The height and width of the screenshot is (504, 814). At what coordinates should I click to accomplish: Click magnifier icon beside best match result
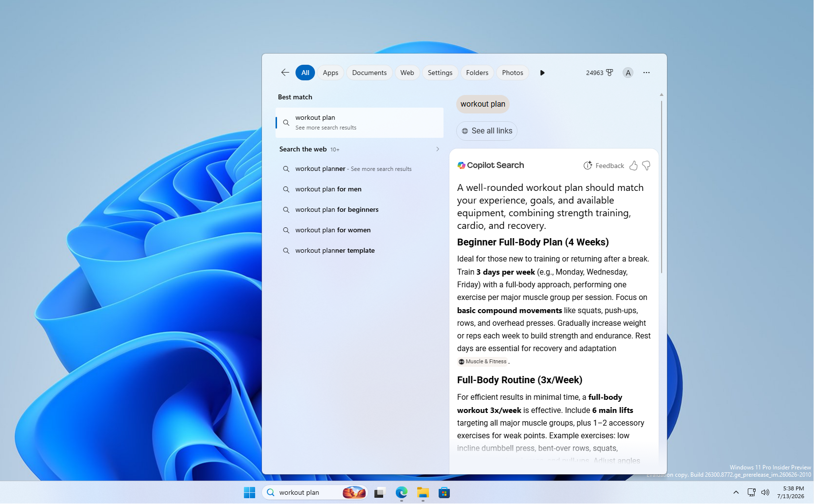[286, 123]
